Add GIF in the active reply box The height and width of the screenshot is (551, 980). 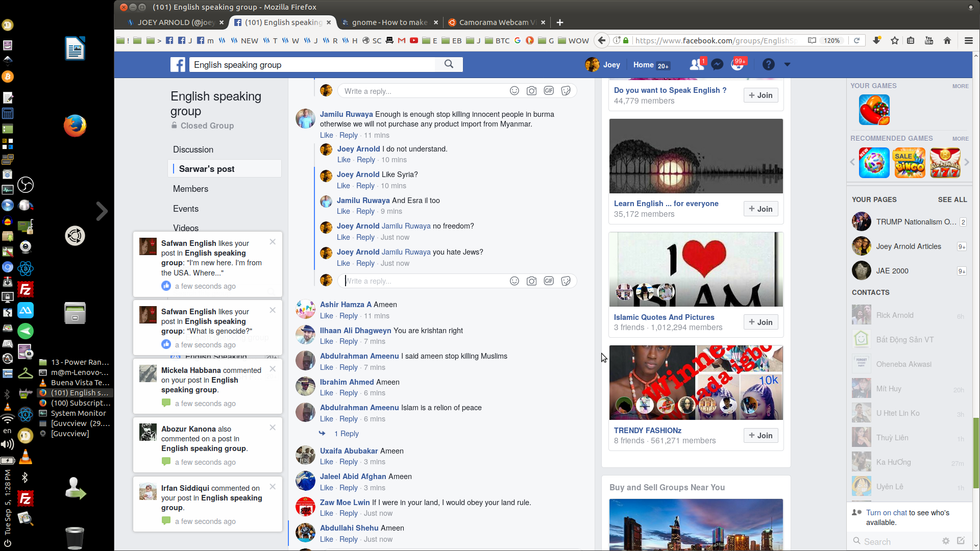549,281
